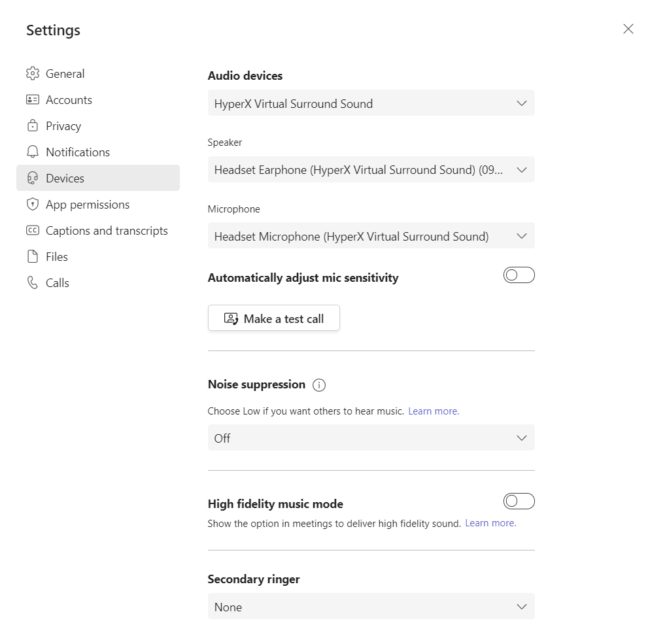Select the Devices settings tab
Image resolution: width=648 pixels, height=644 pixels.
coord(98,178)
